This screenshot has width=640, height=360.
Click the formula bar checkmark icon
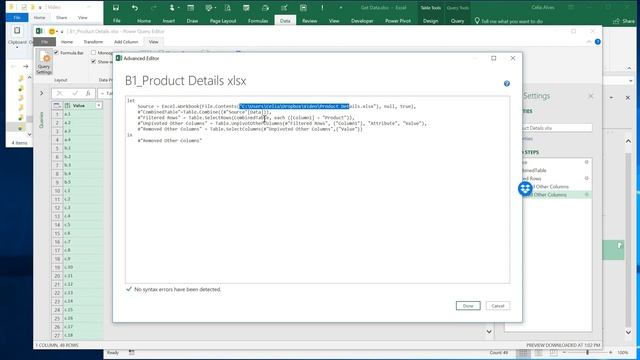[x=75, y=93]
